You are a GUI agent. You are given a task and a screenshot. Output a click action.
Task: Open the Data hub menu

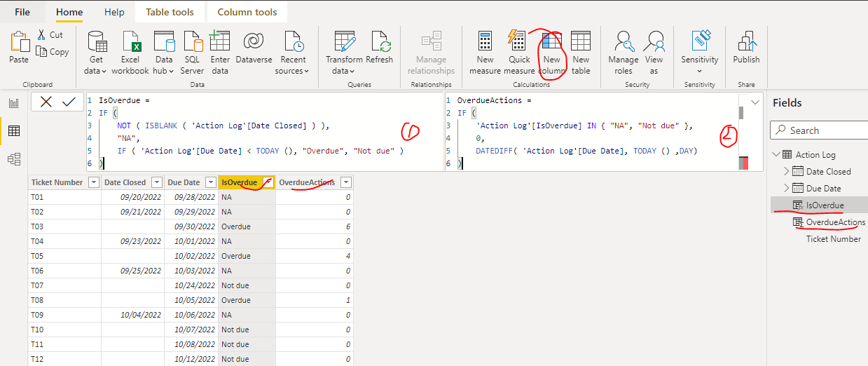163,53
